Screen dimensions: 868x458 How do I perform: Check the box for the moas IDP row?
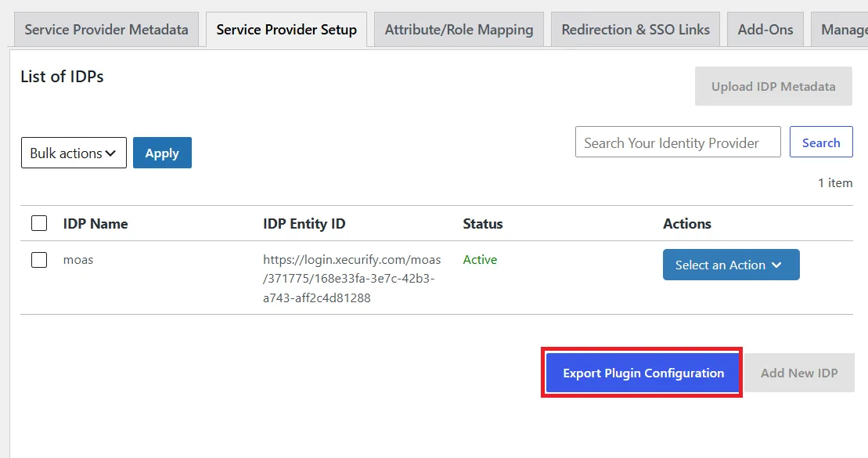(39, 260)
